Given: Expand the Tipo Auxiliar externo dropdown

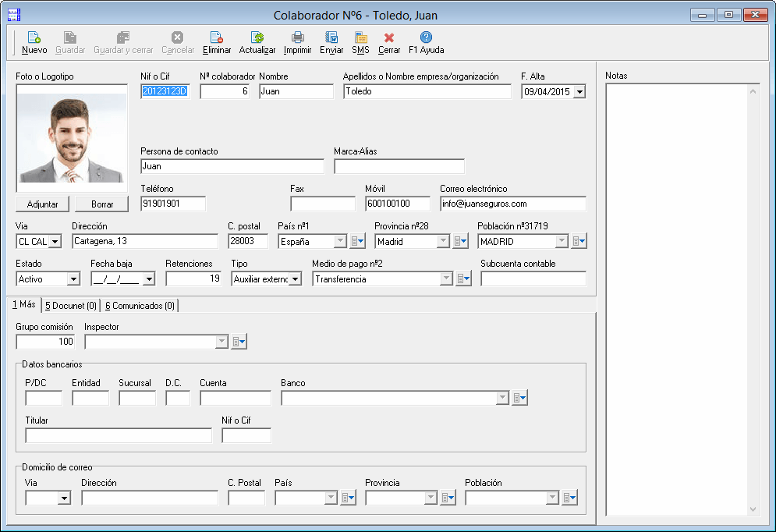Looking at the screenshot, I should (295, 279).
